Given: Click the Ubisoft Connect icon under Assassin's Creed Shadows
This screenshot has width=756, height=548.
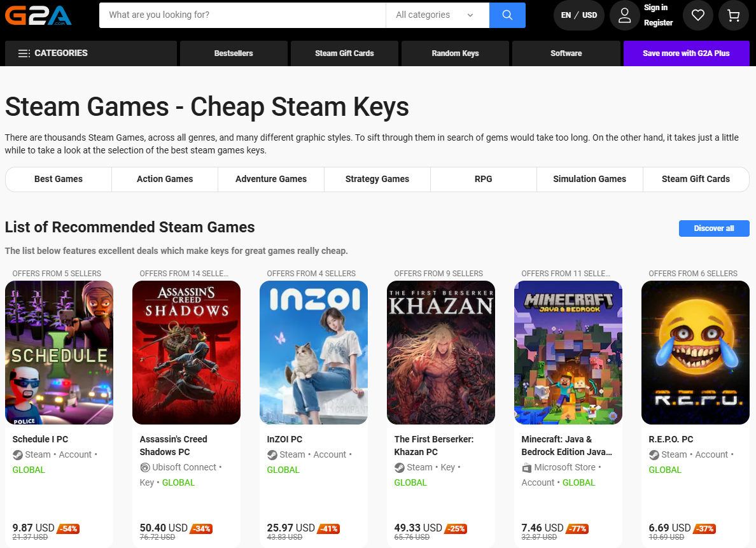Looking at the screenshot, I should [145, 468].
